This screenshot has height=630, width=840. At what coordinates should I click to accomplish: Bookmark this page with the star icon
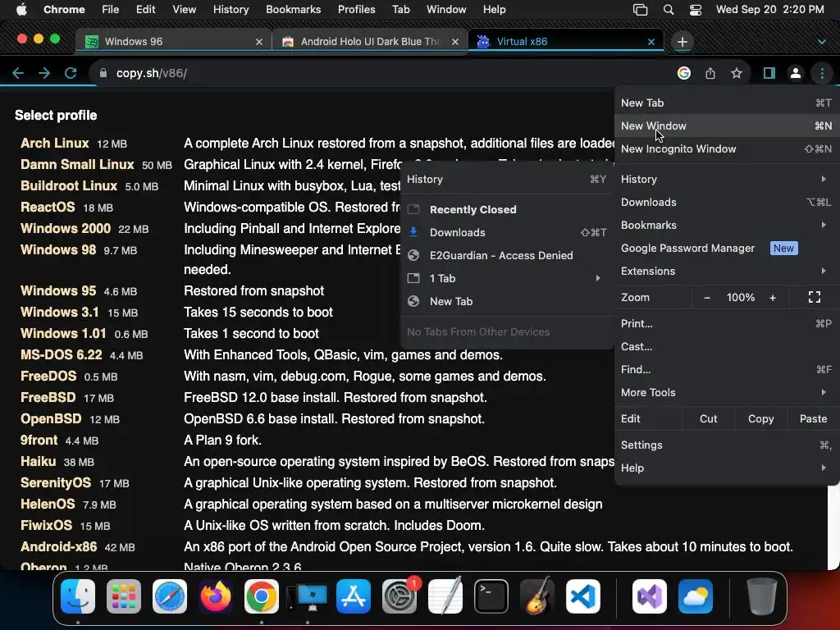pos(737,73)
